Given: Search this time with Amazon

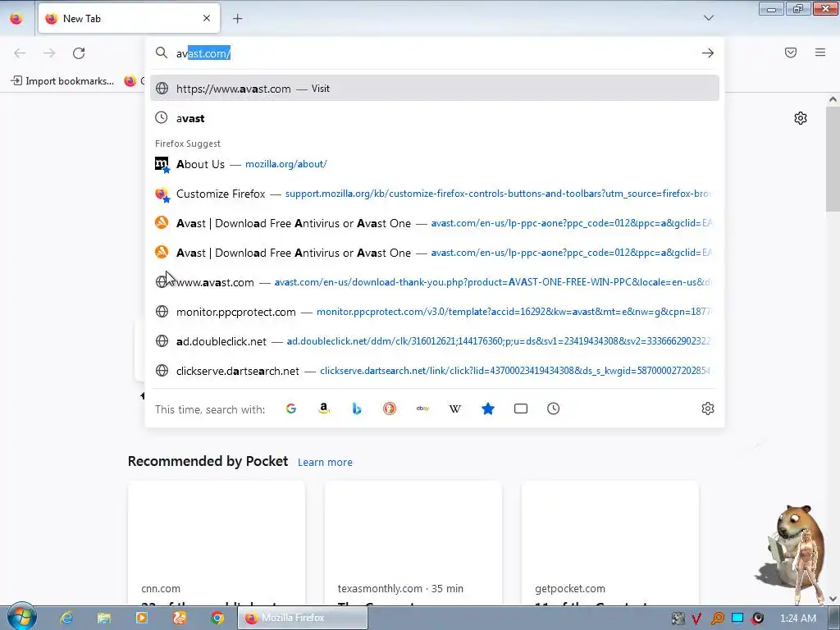Looking at the screenshot, I should (x=323, y=409).
